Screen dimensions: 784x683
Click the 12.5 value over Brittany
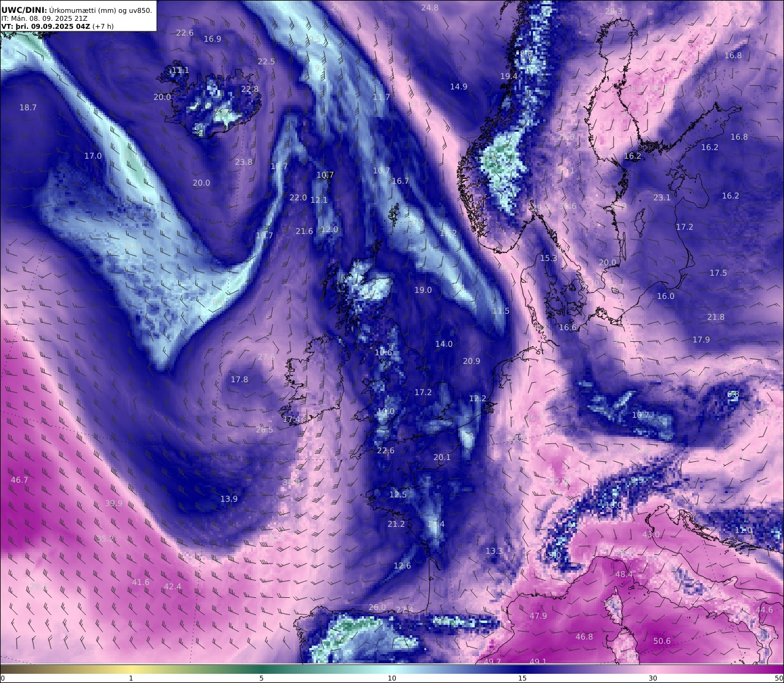click(x=398, y=494)
